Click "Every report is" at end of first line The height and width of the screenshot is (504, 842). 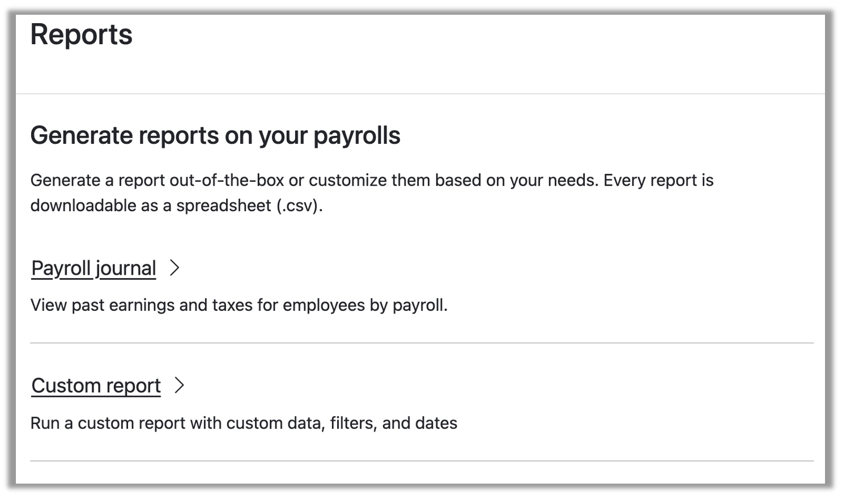(x=658, y=181)
